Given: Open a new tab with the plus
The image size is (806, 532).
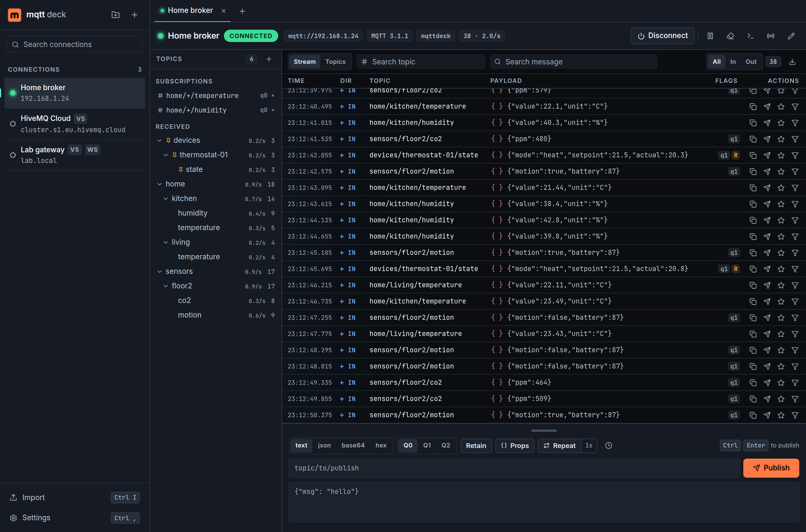Looking at the screenshot, I should coord(242,11).
